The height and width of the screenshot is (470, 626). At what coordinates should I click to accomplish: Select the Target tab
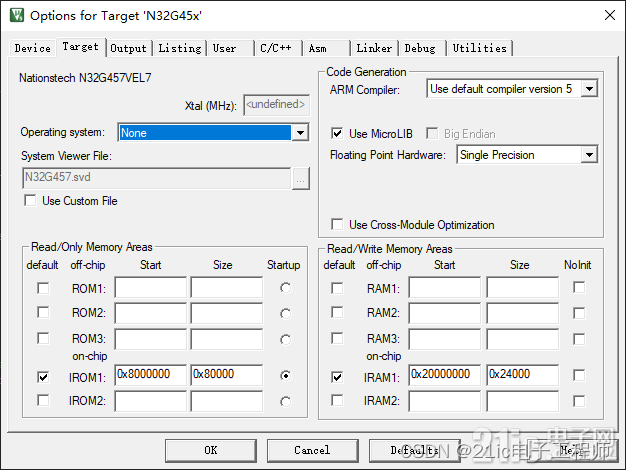coord(81,47)
